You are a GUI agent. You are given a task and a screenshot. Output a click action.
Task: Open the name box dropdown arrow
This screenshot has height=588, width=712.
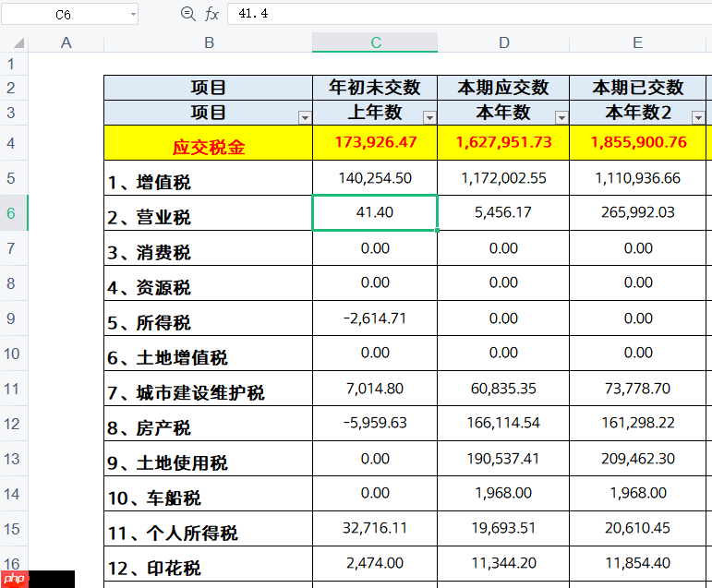(x=133, y=15)
